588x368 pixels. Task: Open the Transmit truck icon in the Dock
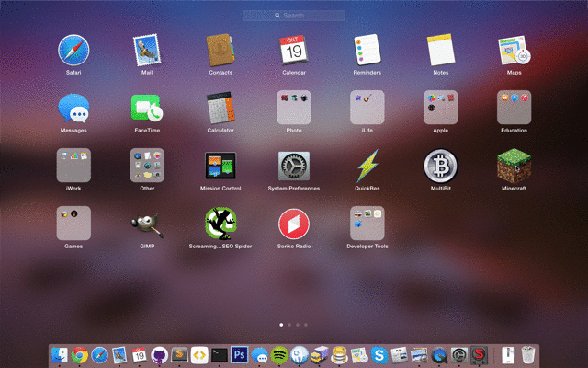(x=319, y=355)
